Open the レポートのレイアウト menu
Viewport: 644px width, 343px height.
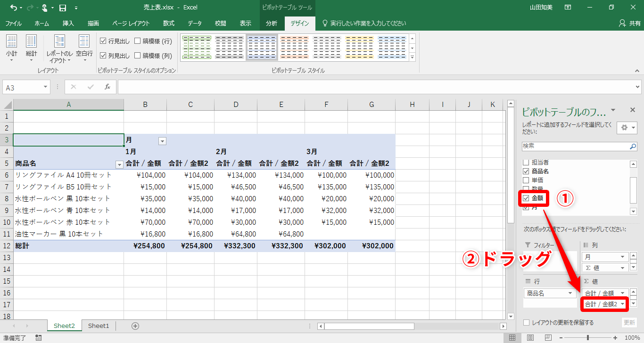(59, 48)
